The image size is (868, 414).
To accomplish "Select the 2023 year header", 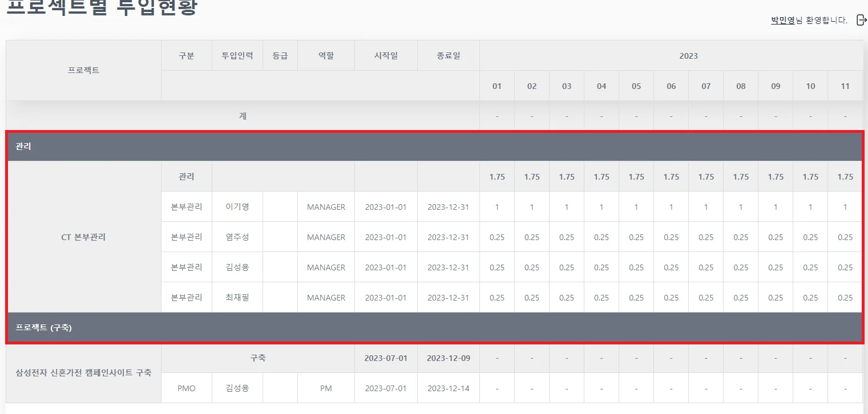I will 688,56.
